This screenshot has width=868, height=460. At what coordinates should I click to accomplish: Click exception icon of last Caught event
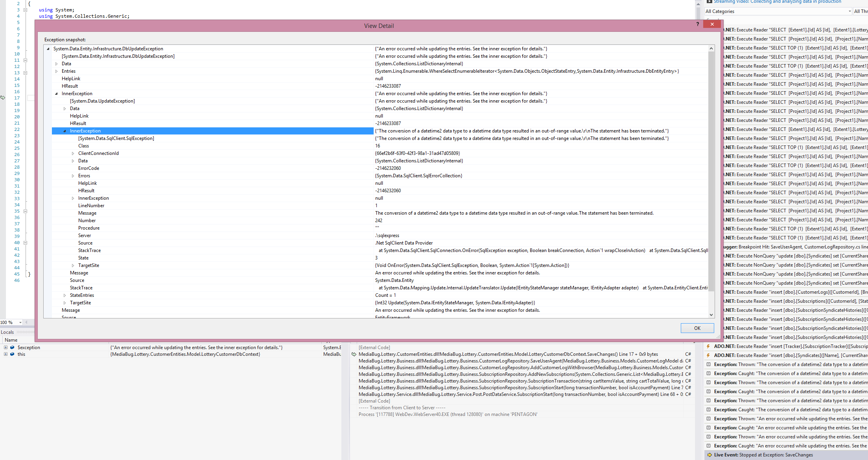click(709, 446)
